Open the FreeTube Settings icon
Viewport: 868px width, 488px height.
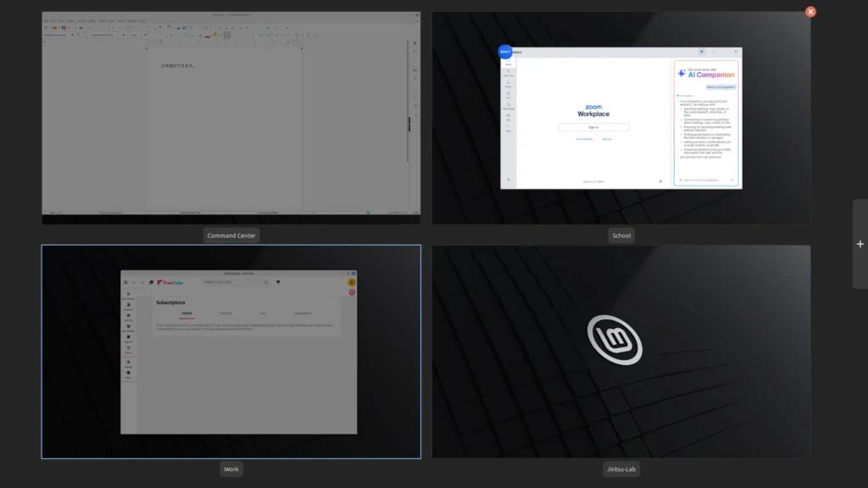click(129, 363)
